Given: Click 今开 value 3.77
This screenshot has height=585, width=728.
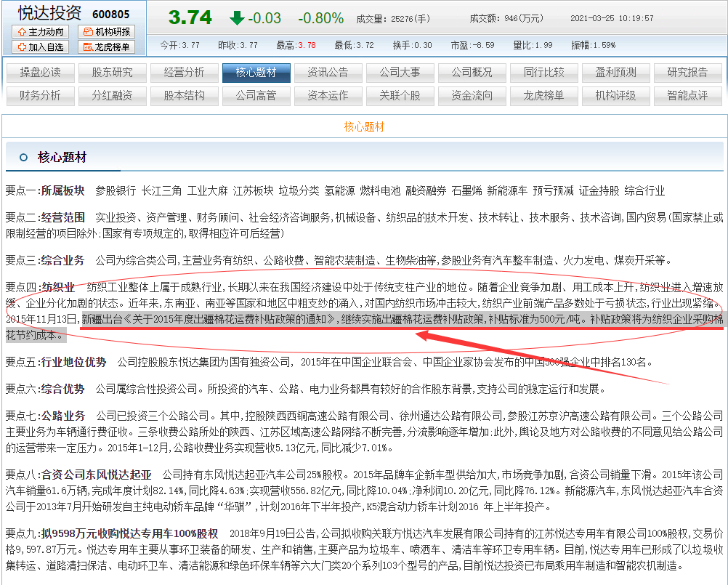Looking at the screenshot, I should [x=191, y=45].
